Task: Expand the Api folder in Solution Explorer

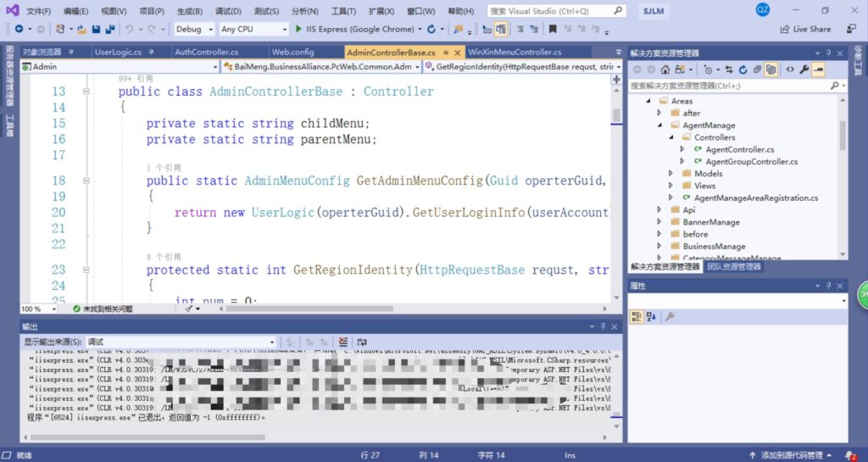Action: pyautogui.click(x=659, y=209)
